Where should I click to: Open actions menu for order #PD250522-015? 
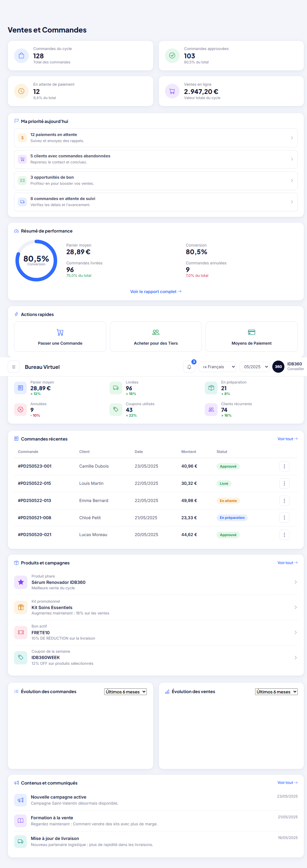point(284,484)
